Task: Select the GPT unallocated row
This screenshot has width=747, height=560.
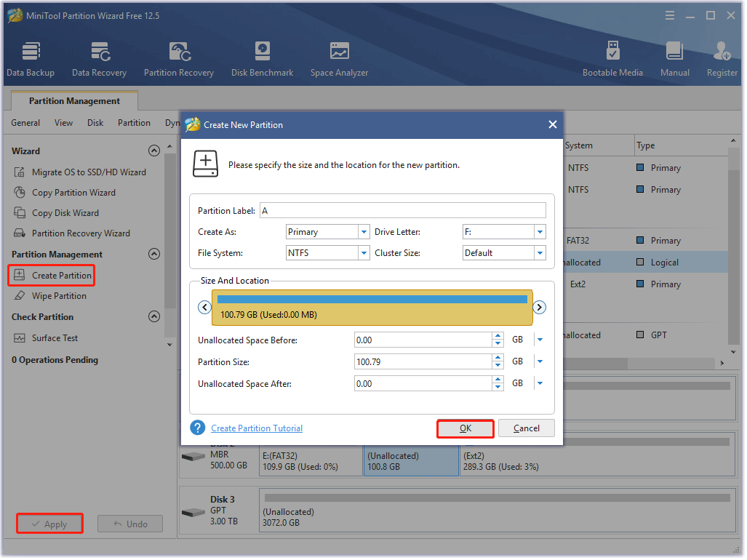Action: (x=646, y=336)
